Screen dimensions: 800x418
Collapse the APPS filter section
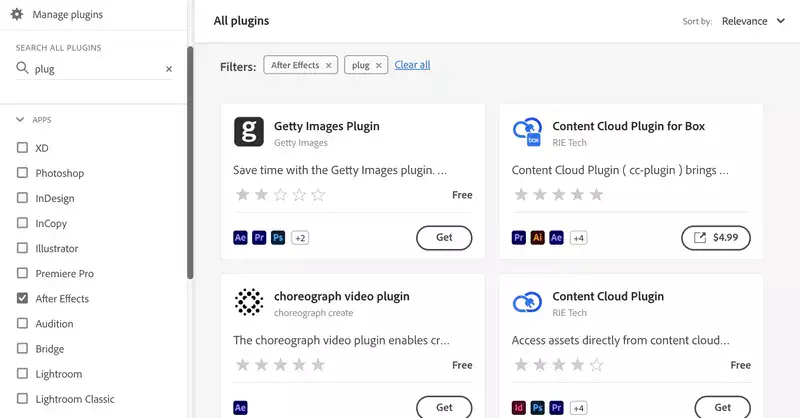click(20, 119)
